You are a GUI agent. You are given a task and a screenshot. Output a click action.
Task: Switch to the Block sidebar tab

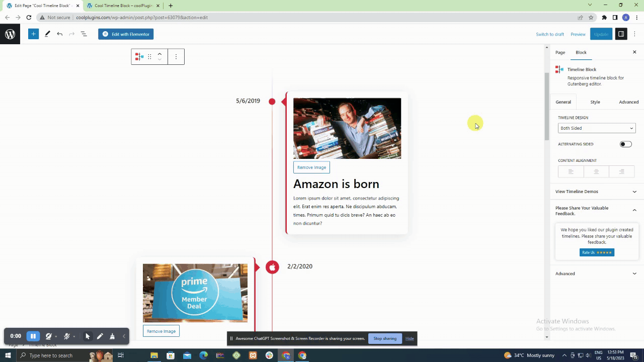(x=581, y=52)
